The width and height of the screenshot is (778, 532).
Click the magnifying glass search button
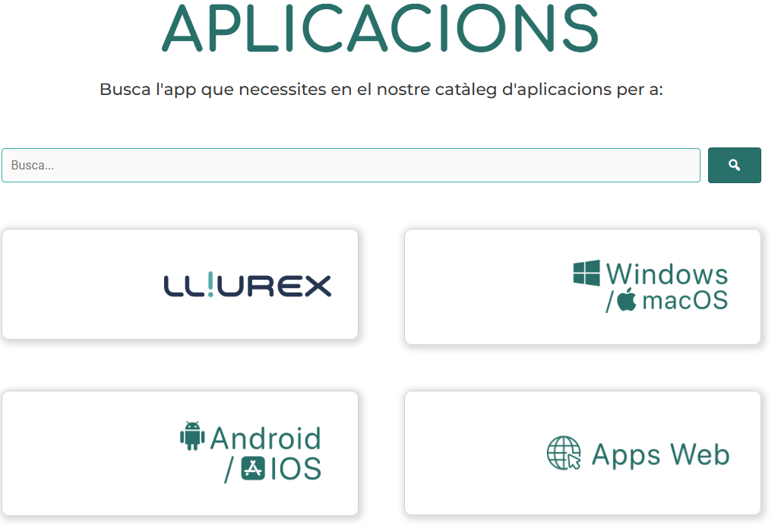tap(734, 165)
